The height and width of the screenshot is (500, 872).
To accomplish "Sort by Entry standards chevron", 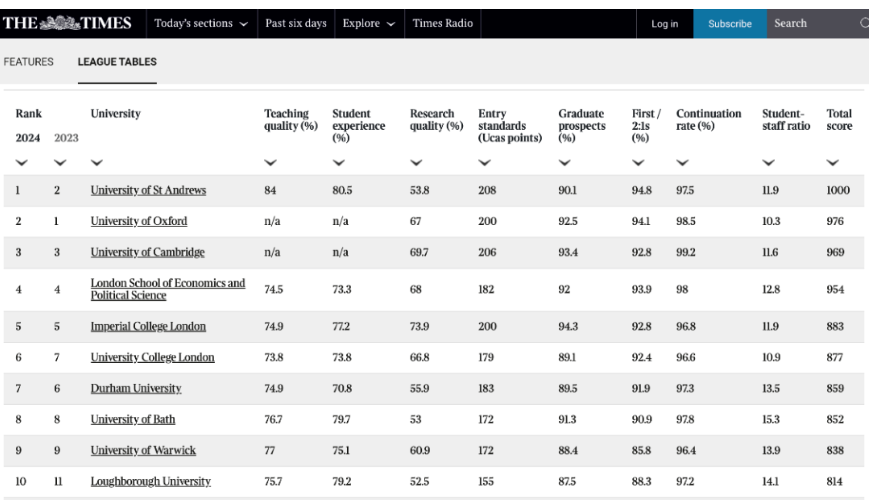I will (485, 162).
